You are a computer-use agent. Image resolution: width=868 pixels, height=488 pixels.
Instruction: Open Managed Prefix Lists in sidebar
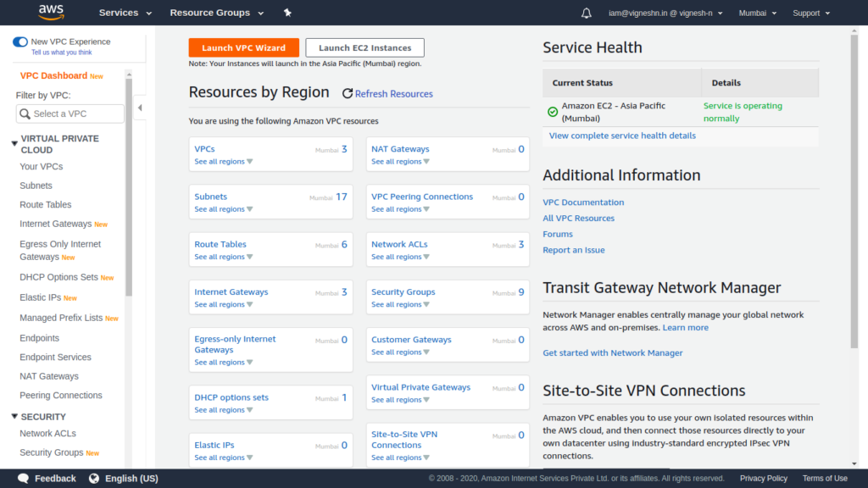61,319
